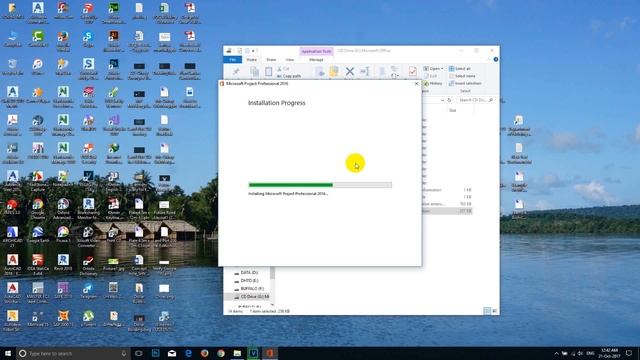
Task: Open Google Earth desktop shortcut
Action: (x=38, y=235)
